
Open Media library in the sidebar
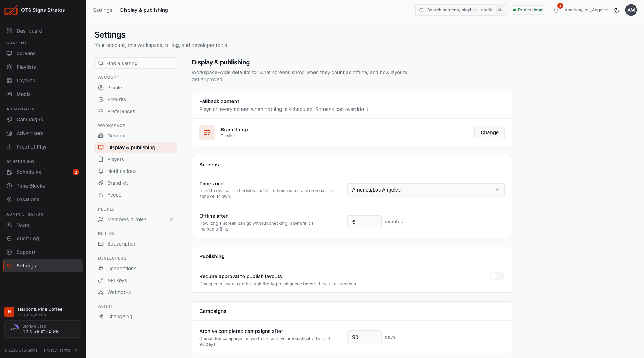click(x=43, y=94)
